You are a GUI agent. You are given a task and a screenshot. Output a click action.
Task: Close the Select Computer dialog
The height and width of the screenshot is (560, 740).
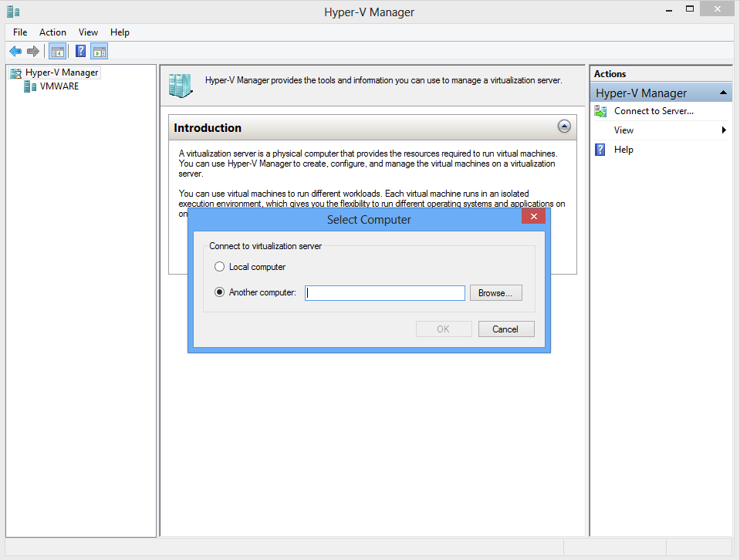coord(534,217)
